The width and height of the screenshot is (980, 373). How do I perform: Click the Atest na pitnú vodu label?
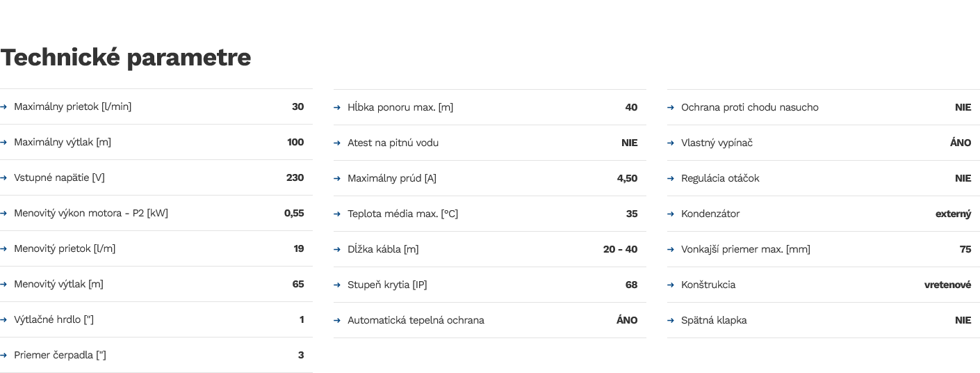(393, 143)
